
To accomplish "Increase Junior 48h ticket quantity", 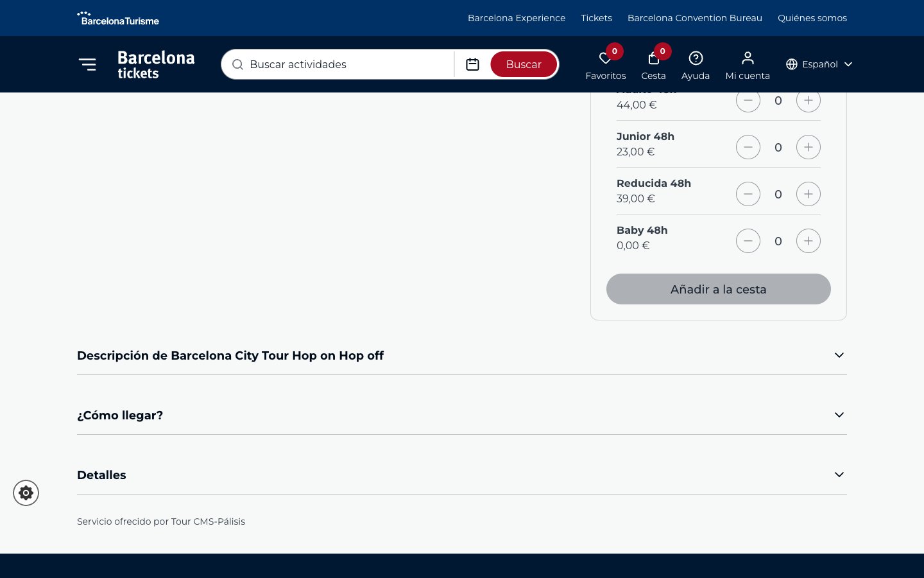I will tap(808, 147).
